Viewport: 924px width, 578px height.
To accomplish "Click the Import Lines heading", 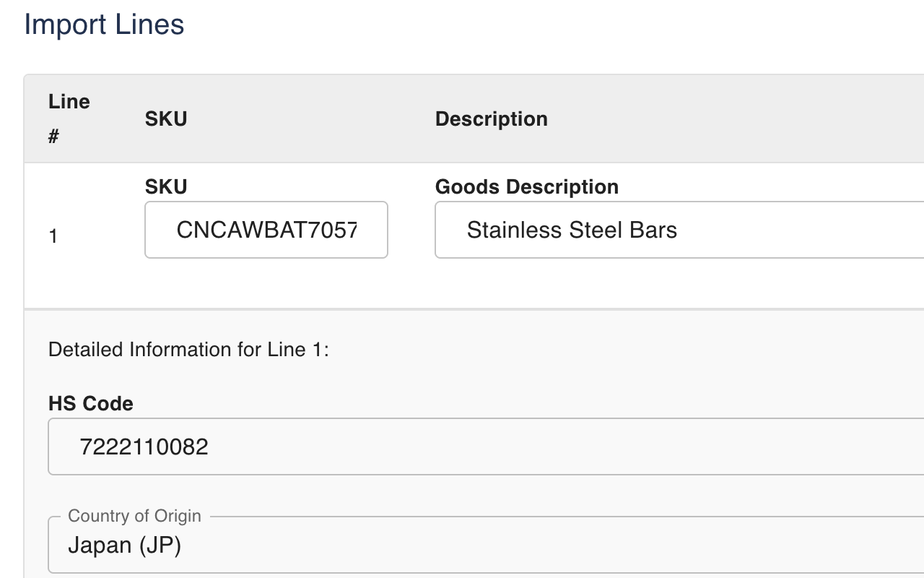I will 104,24.
